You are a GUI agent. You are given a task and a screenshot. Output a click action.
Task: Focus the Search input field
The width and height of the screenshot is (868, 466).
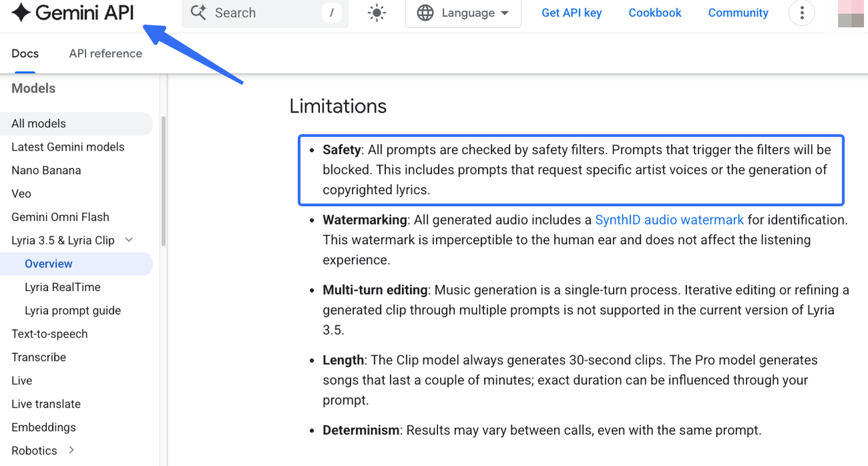click(x=265, y=13)
